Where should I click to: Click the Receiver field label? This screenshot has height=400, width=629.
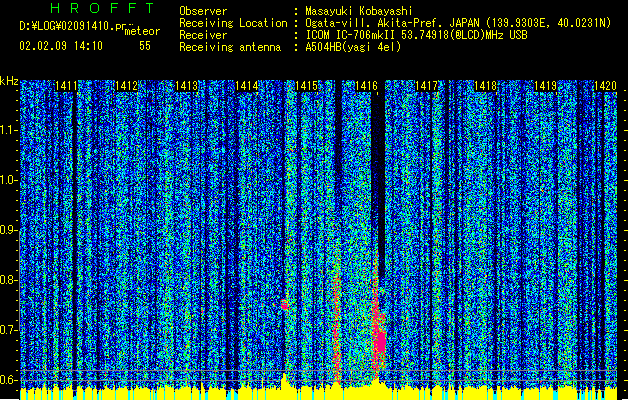point(203,35)
